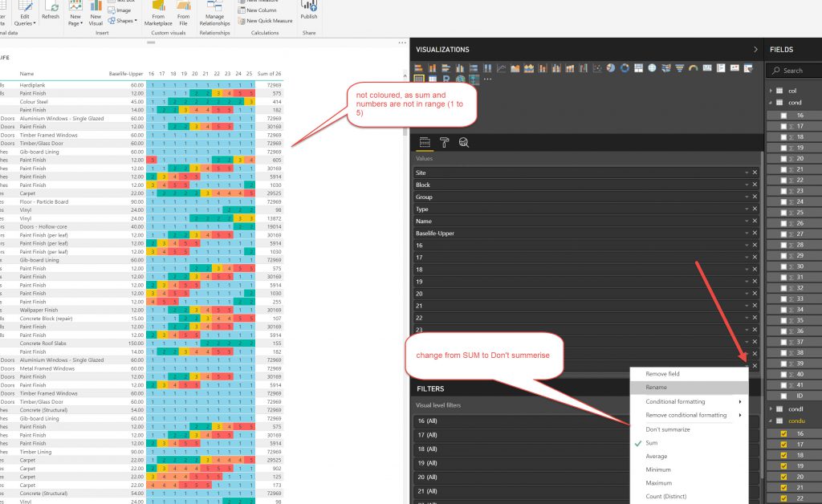Open the Format paint roller pane

[x=444, y=143]
